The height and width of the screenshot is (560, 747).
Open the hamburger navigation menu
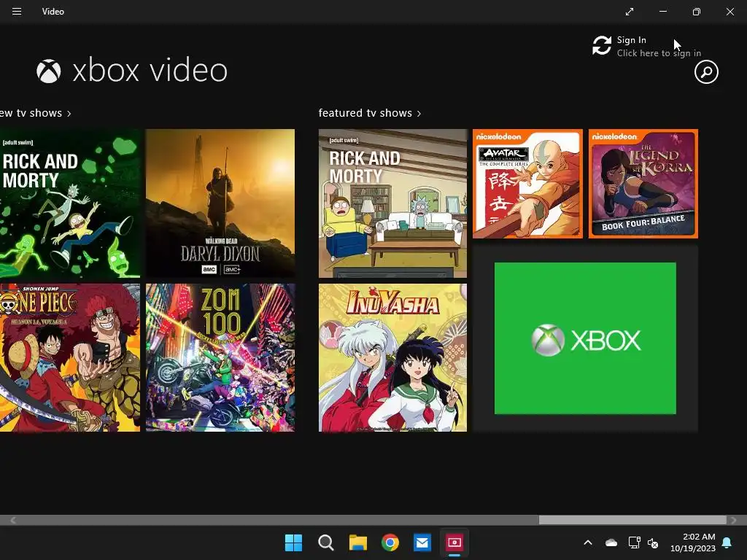[x=17, y=12]
